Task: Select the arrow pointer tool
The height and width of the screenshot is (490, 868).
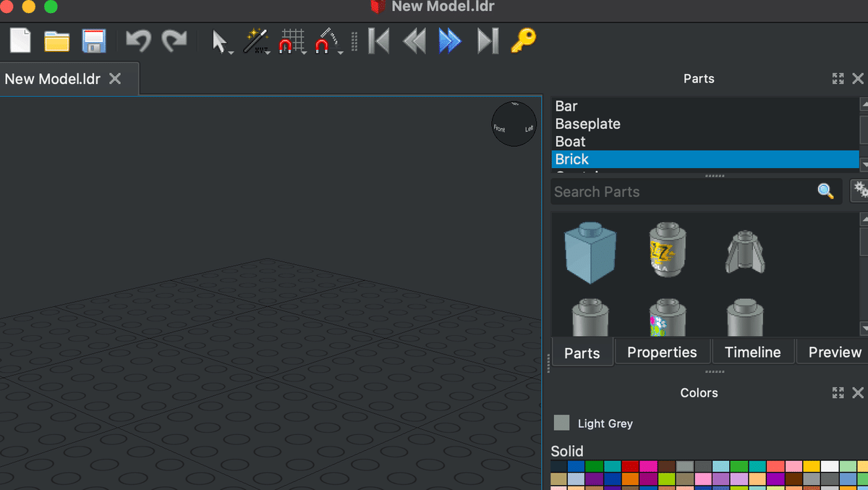Action: click(221, 42)
